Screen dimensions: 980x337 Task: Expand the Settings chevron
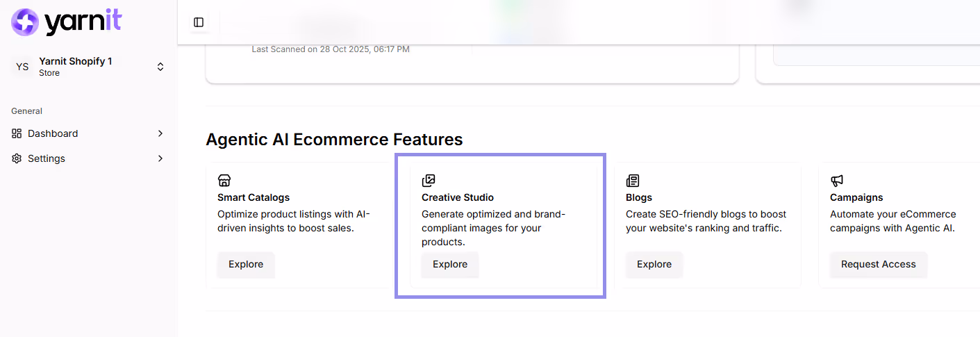[160, 158]
